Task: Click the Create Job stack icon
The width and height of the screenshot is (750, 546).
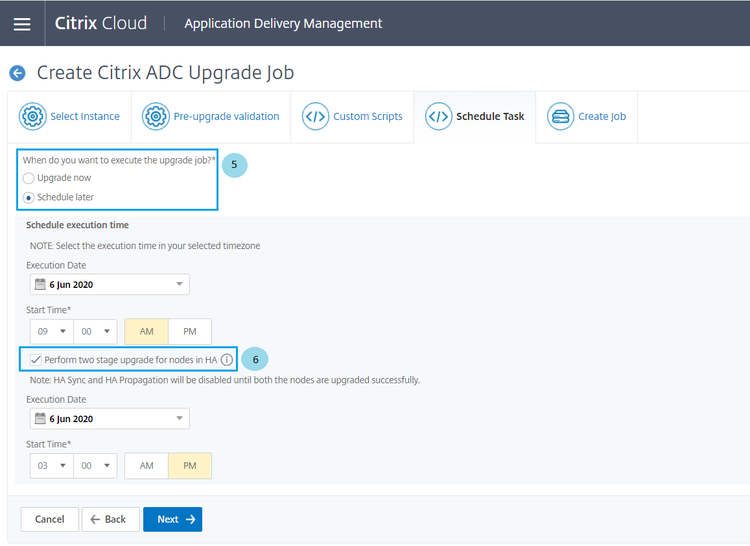Action: click(x=560, y=116)
